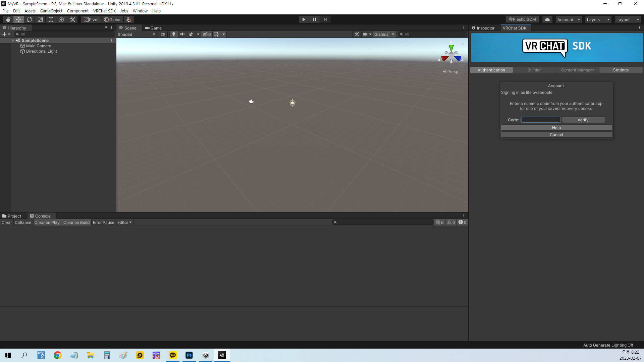Open the Console Editor dropdown
This screenshot has width=644, height=362.
[124, 223]
